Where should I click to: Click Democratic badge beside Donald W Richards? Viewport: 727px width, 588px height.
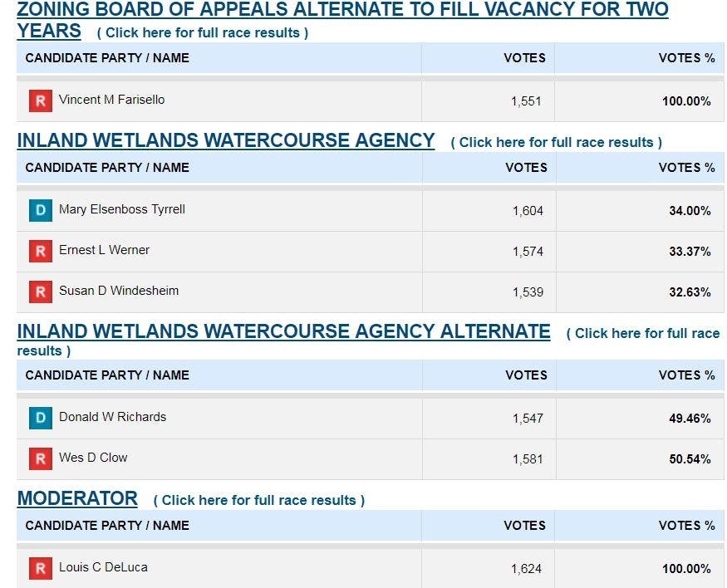[40, 418]
